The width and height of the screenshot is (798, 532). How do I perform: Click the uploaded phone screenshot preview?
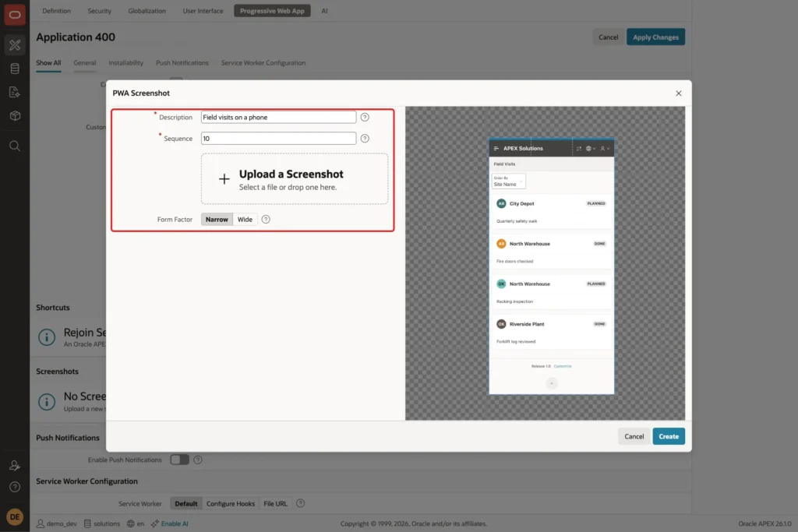pyautogui.click(x=552, y=266)
